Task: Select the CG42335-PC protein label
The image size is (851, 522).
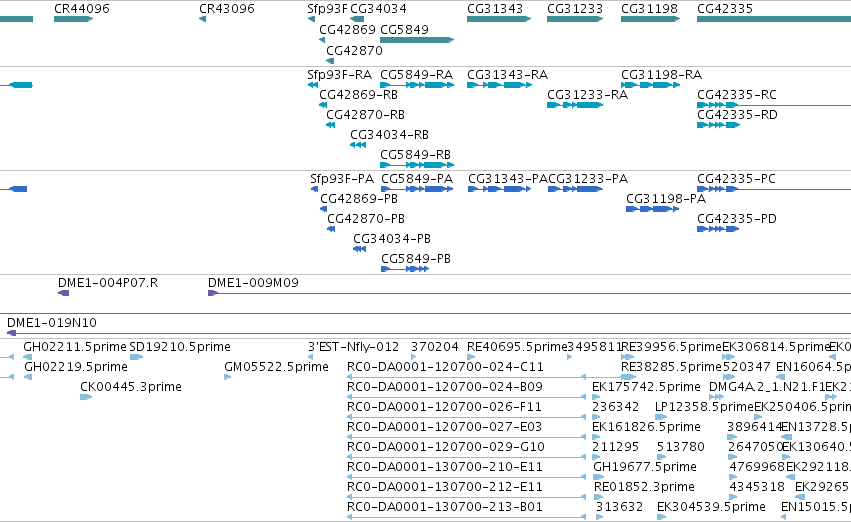Action: click(x=736, y=179)
